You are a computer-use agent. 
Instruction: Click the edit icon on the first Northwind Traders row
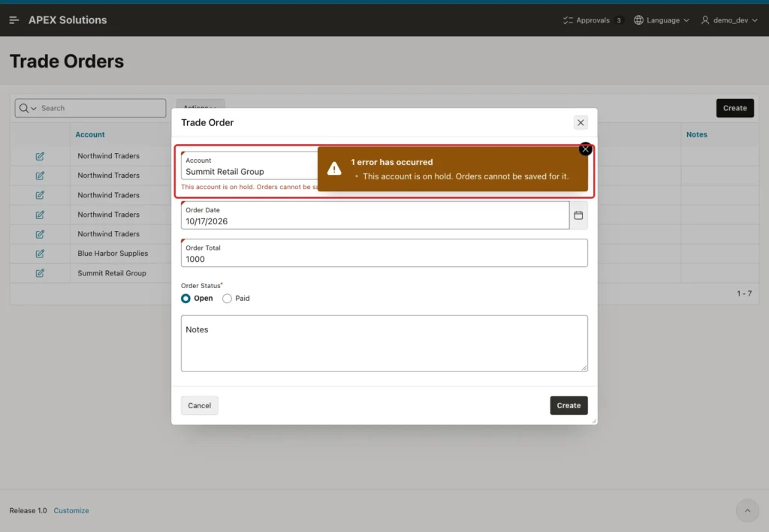(x=40, y=156)
